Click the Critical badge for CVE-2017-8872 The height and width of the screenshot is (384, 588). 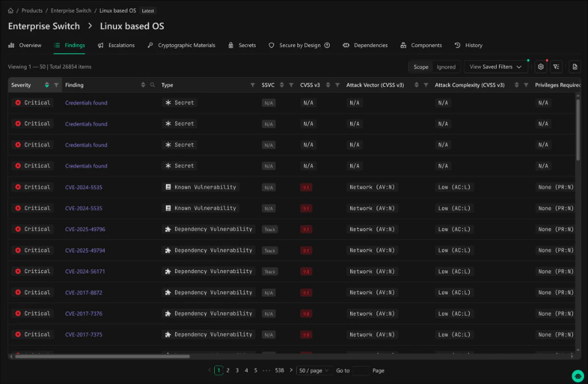(33, 293)
